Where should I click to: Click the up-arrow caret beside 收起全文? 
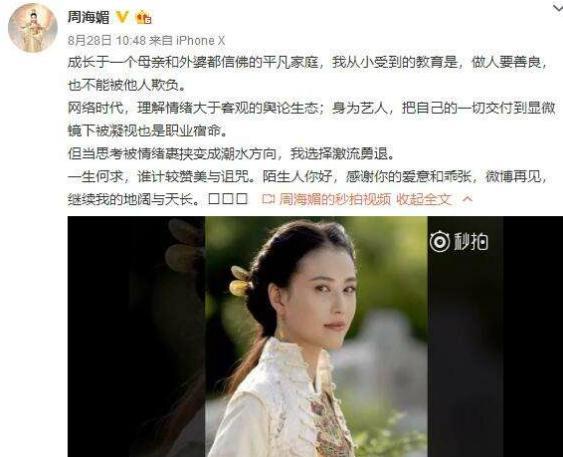pos(467,199)
